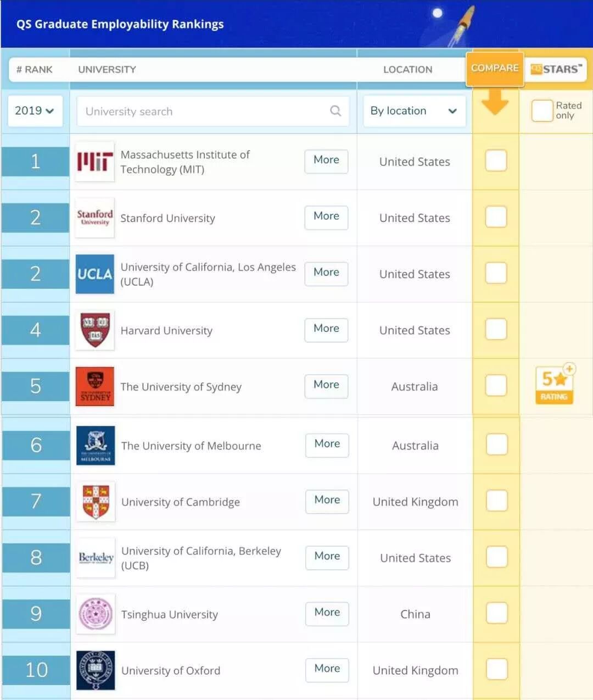Open University of California, Berkeley link
Screen dimensions: 593x700
(201, 558)
